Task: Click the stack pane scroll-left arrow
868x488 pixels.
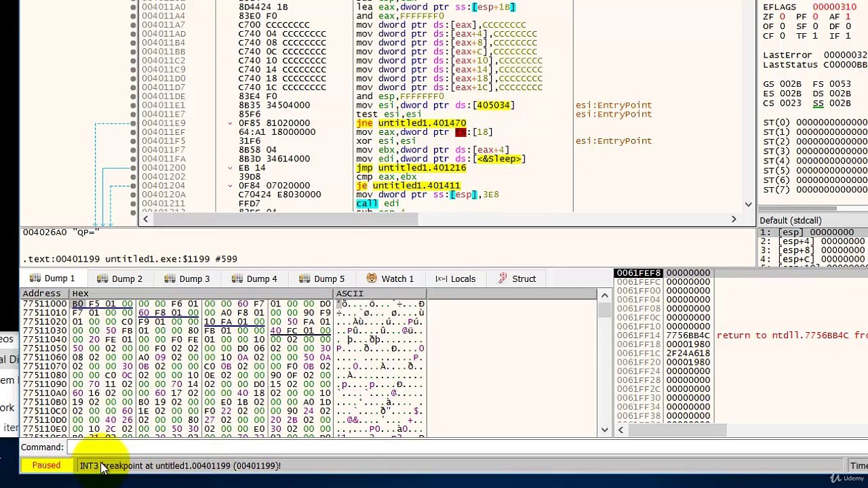Action: (620, 430)
